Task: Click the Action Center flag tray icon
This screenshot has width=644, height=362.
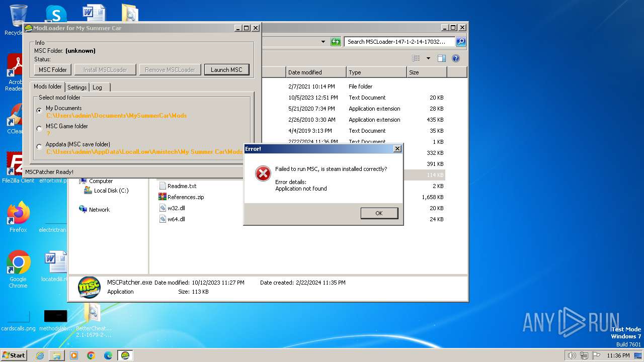Action: click(x=597, y=355)
